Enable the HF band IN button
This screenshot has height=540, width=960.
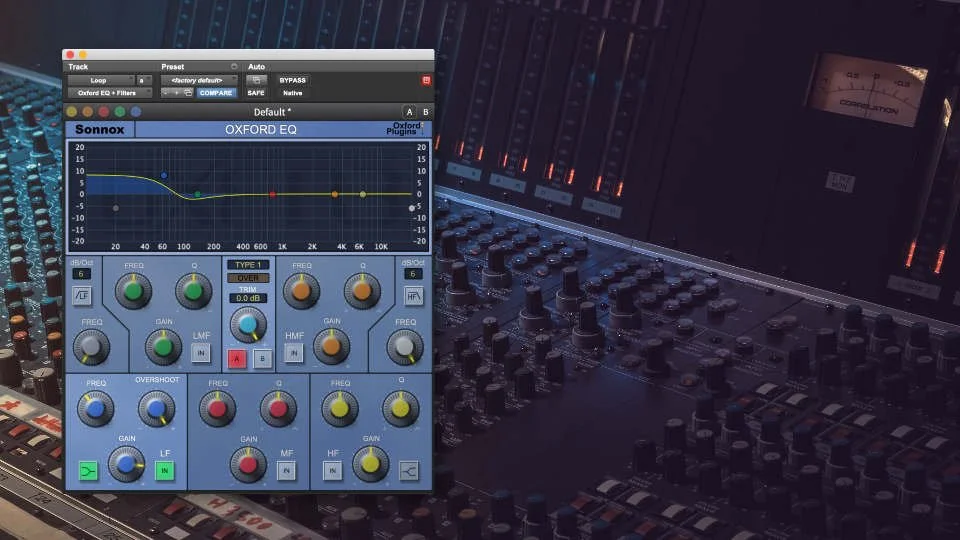click(332, 471)
